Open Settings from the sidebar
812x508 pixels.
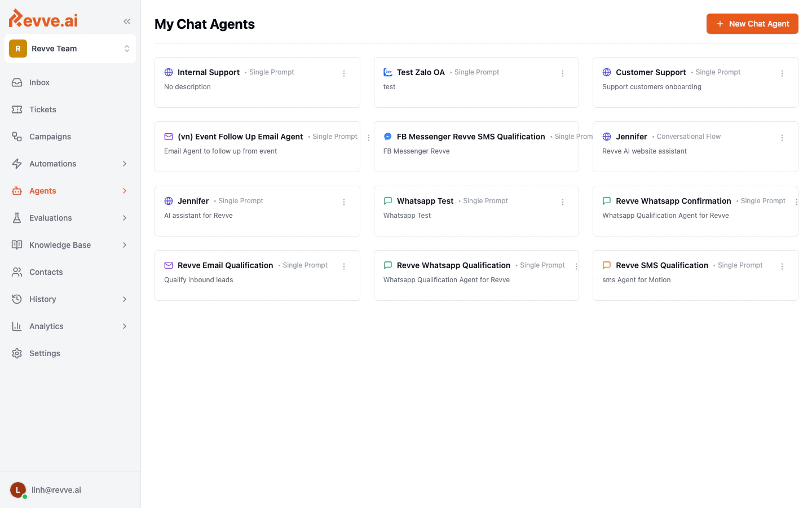45,353
